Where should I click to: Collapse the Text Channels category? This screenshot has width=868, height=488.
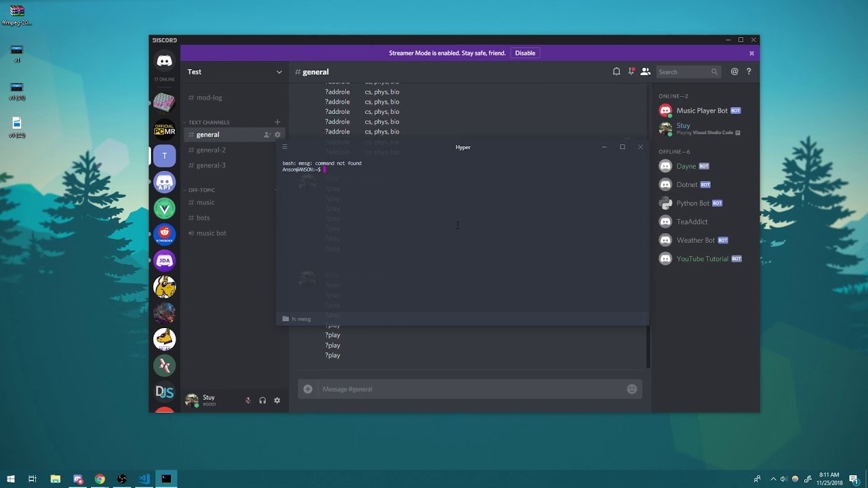point(209,123)
